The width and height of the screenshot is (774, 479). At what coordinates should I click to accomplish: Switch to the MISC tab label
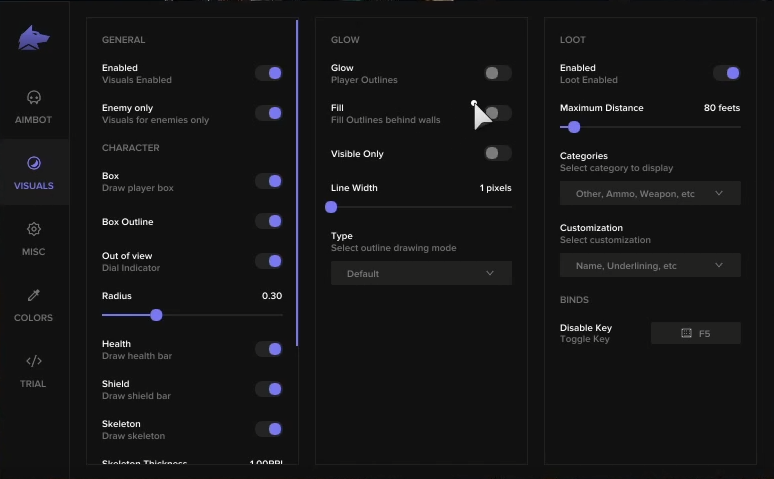click(34, 252)
